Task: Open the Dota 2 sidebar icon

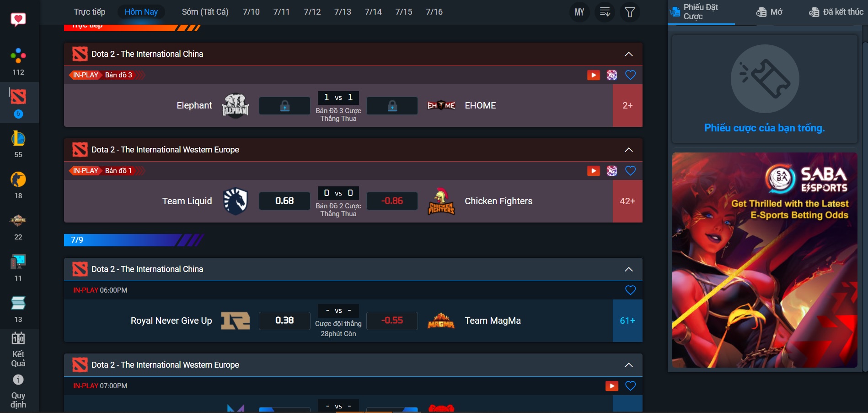Action: click(18, 97)
